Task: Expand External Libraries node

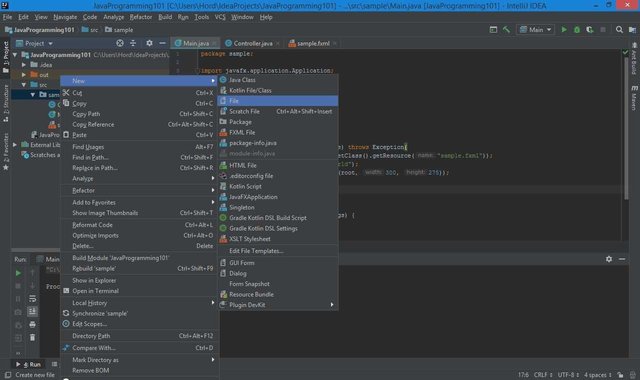Action: [x=15, y=145]
